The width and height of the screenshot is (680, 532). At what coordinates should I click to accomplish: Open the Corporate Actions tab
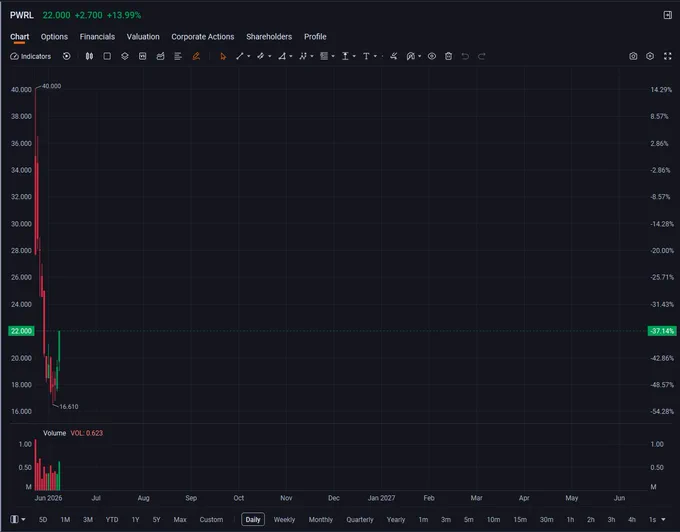203,37
